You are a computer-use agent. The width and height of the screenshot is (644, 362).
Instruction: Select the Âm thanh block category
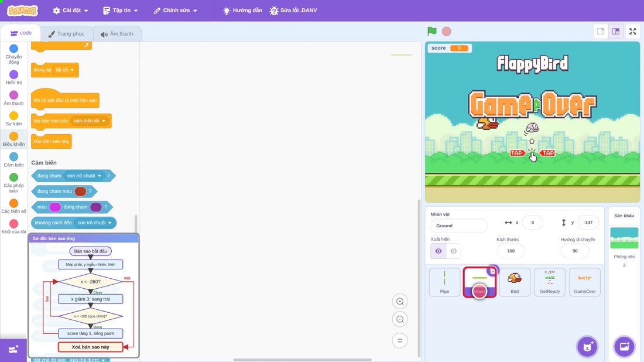13,98
